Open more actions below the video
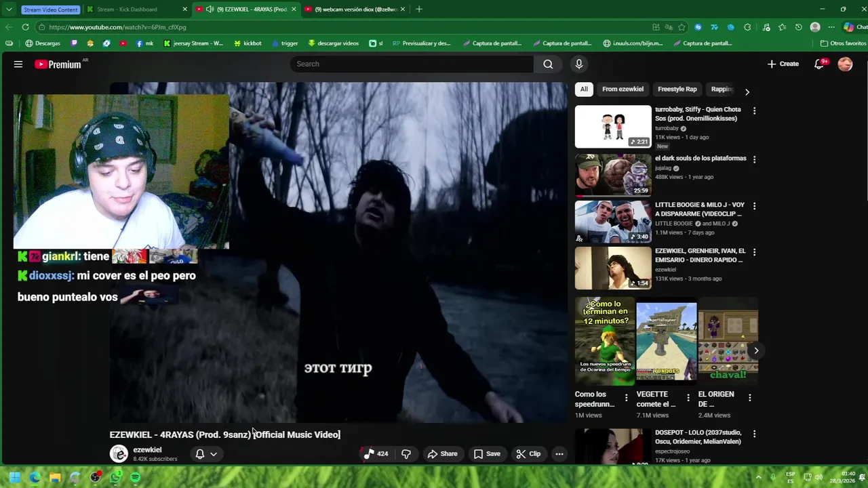Viewport: 868px width, 488px height. coord(559,454)
